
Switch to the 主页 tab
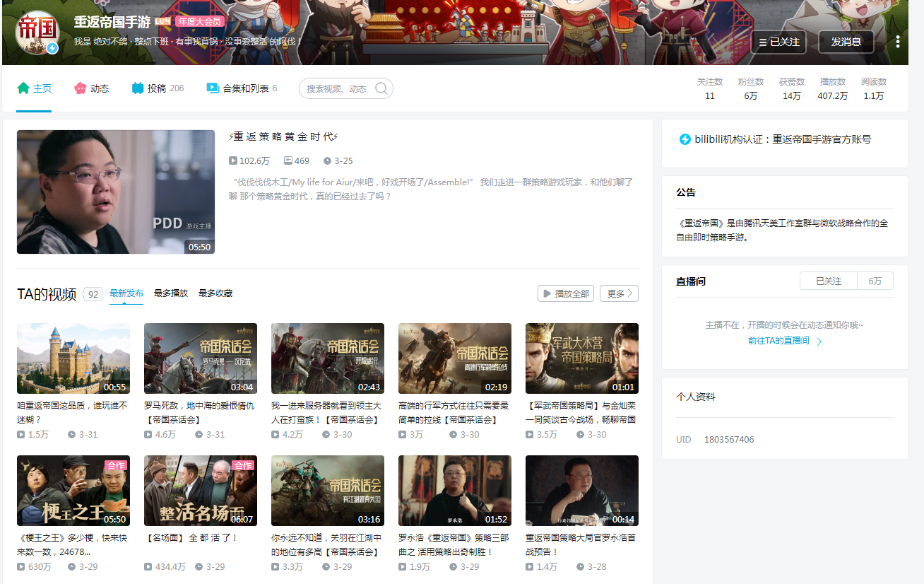[x=35, y=88]
